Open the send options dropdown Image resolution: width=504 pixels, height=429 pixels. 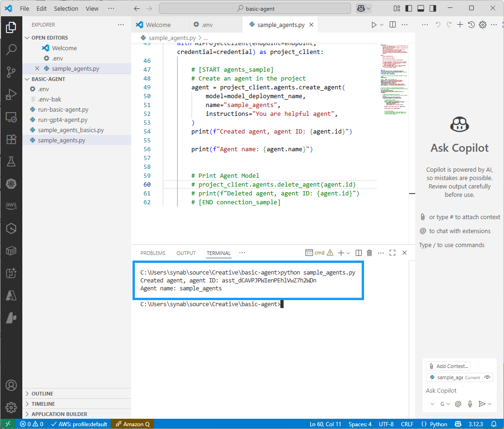(x=490, y=404)
